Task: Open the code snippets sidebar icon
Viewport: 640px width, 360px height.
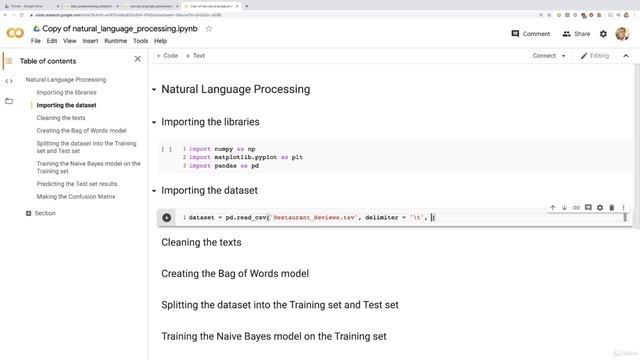Action: (9, 81)
